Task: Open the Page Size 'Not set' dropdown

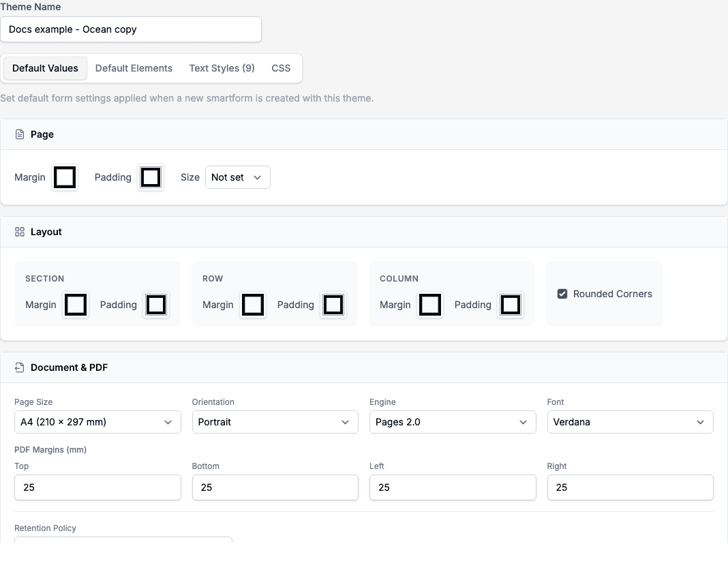Action: [x=238, y=177]
